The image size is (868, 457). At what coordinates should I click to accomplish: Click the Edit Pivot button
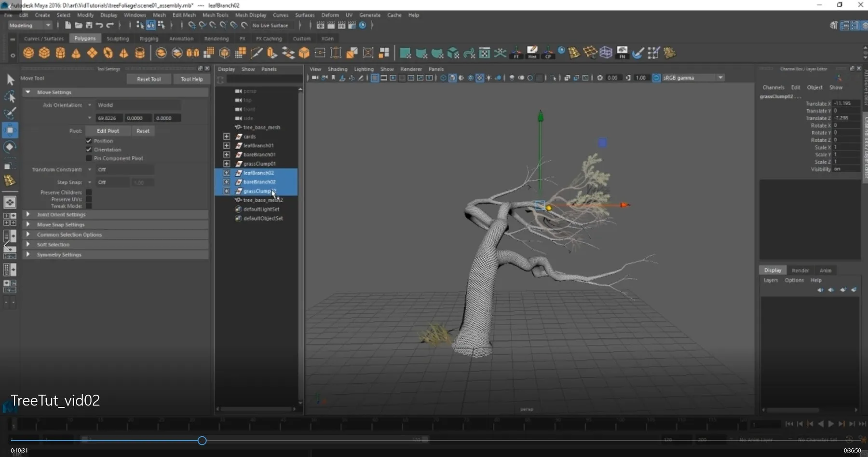pyautogui.click(x=108, y=131)
